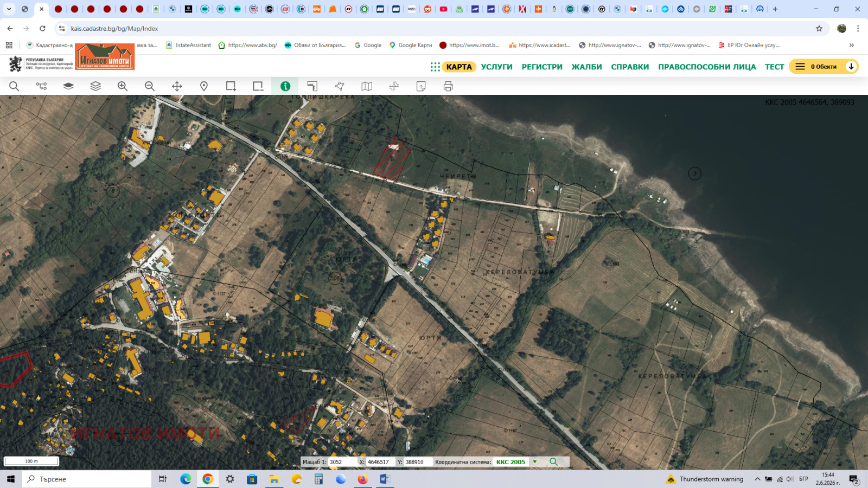The image size is (868, 488).
Task: Click the coordinate search magnifier at bottom
Action: click(x=553, y=462)
